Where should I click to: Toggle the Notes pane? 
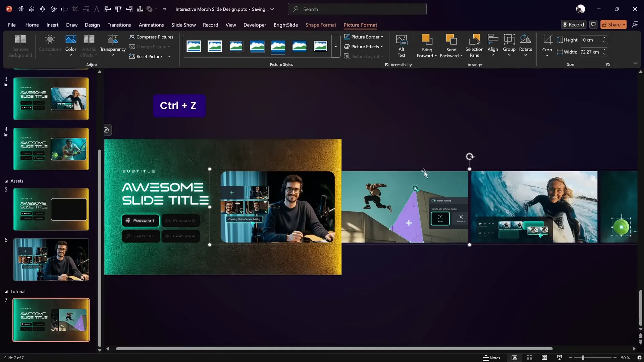tap(491, 358)
